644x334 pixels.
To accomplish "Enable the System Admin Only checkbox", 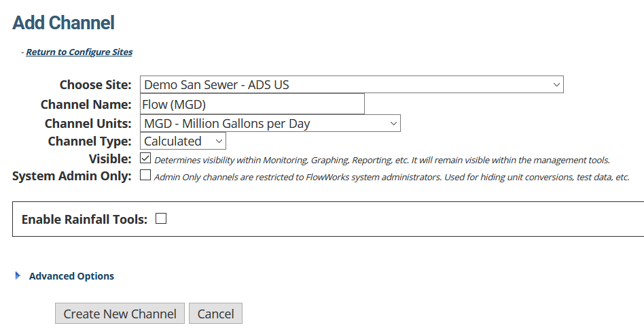I will tap(145, 176).
